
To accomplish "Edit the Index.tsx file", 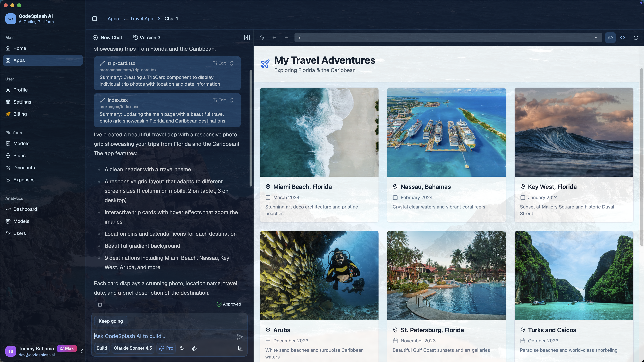I will click(x=219, y=100).
